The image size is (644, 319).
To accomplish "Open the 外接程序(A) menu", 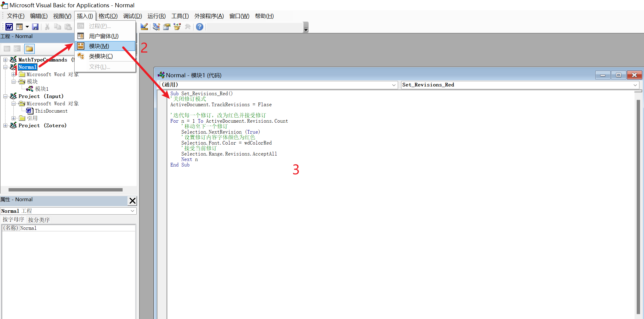I will click(x=209, y=16).
